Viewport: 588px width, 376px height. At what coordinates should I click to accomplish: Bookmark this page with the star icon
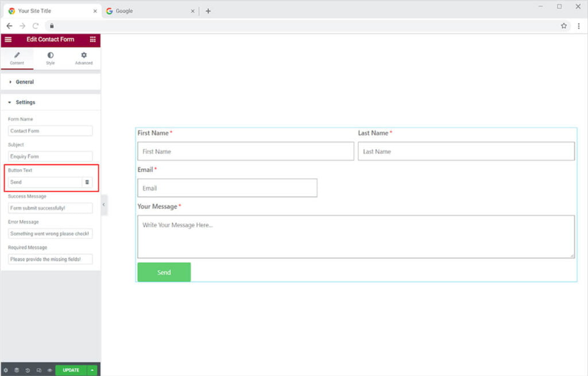pyautogui.click(x=564, y=26)
